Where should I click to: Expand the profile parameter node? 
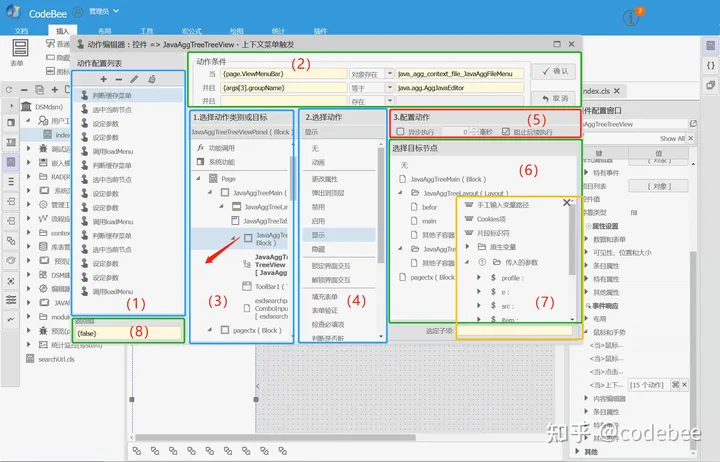478,277
